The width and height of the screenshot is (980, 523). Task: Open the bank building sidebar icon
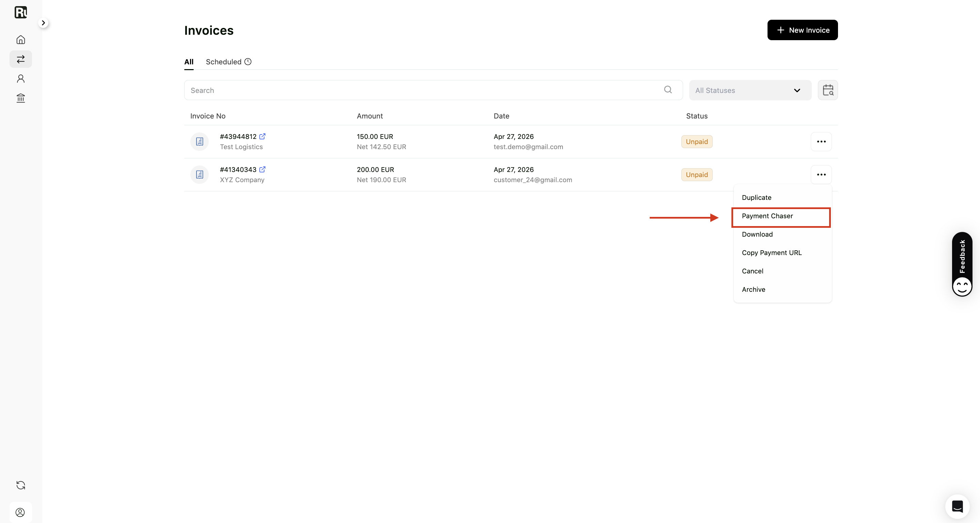tap(20, 98)
